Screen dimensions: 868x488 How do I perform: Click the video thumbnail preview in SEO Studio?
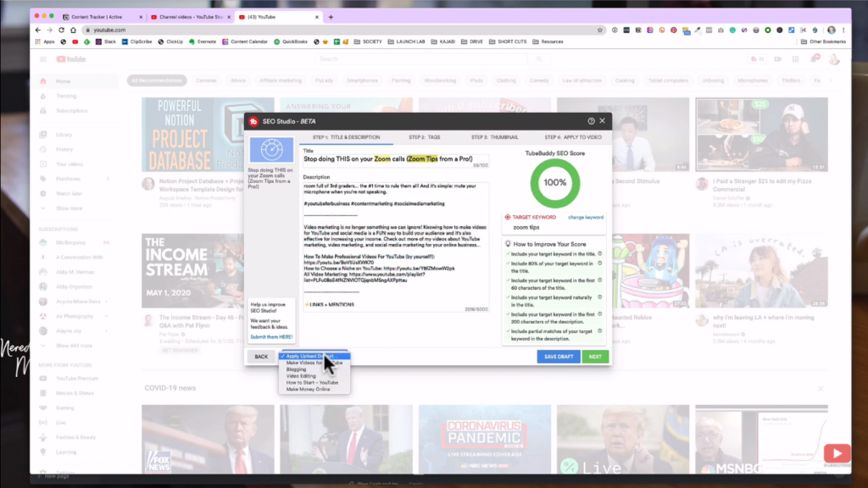click(x=271, y=150)
